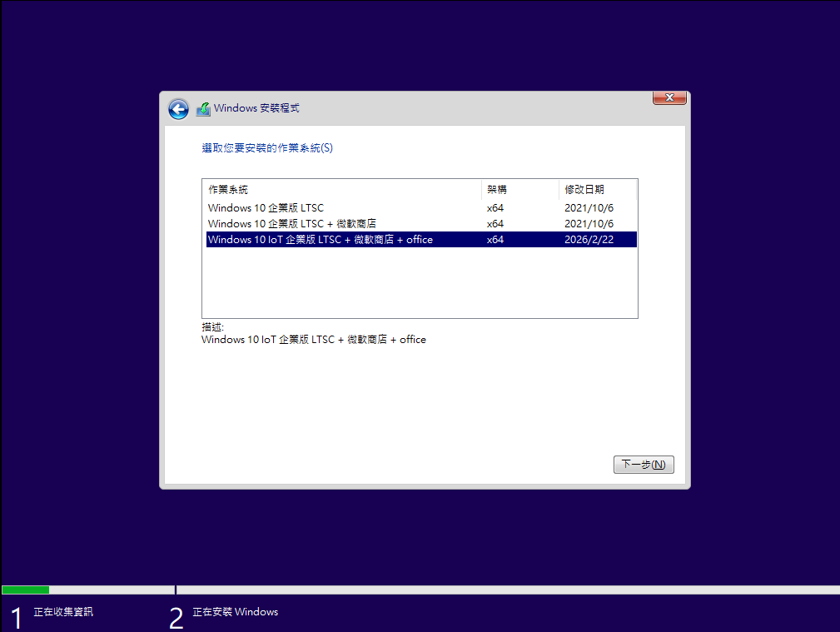Click 下一步(N) button
Image resolution: width=840 pixels, height=632 pixels.
click(x=644, y=465)
